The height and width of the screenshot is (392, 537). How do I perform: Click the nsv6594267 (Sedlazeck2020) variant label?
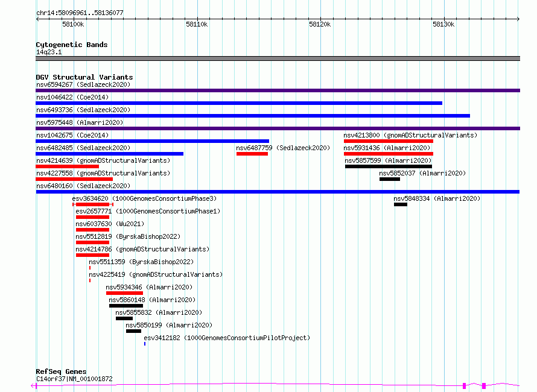coord(83,84)
